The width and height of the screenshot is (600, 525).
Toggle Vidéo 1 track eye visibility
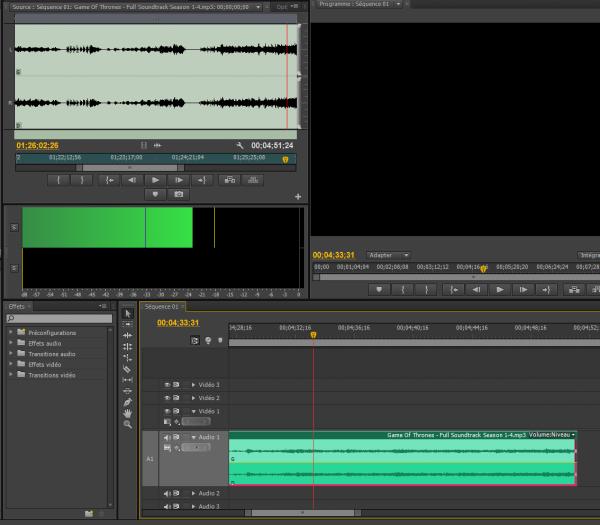point(167,411)
